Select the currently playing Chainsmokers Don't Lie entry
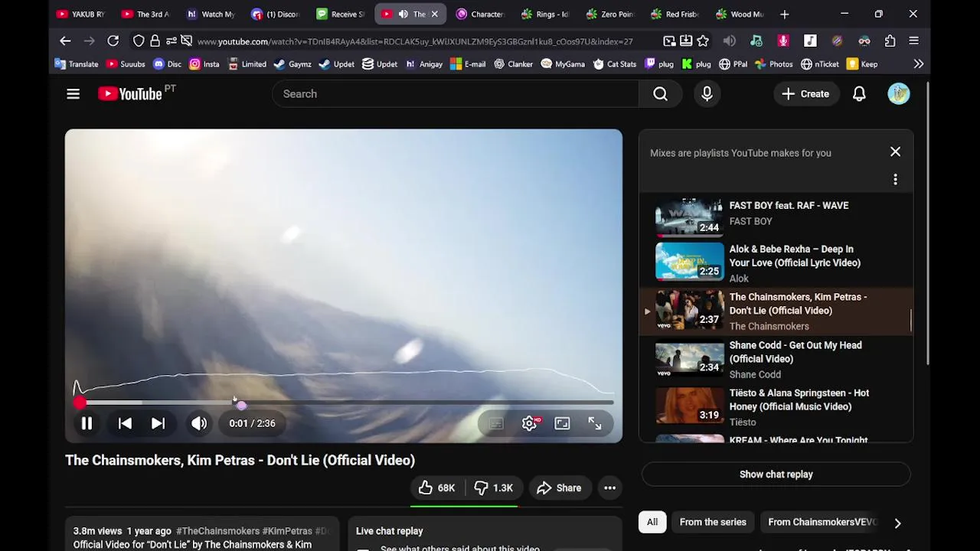Viewport: 980px width, 551px height. pos(776,311)
